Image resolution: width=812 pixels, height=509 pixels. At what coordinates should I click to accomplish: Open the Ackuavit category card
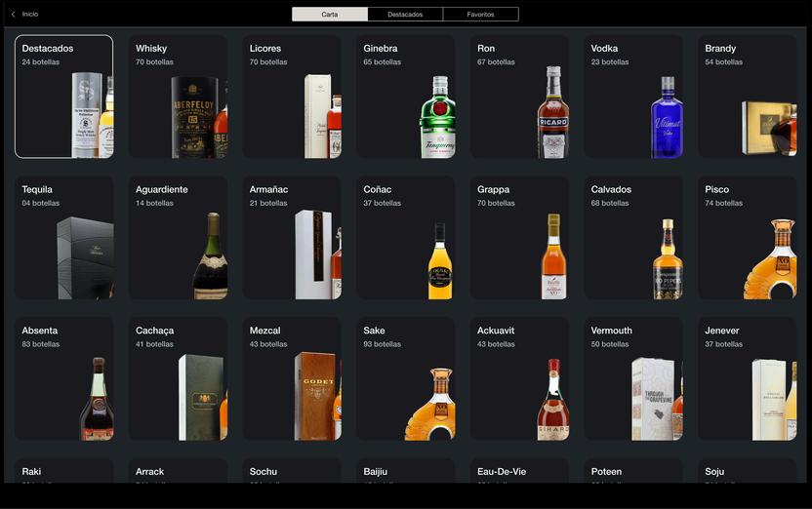[519, 378]
